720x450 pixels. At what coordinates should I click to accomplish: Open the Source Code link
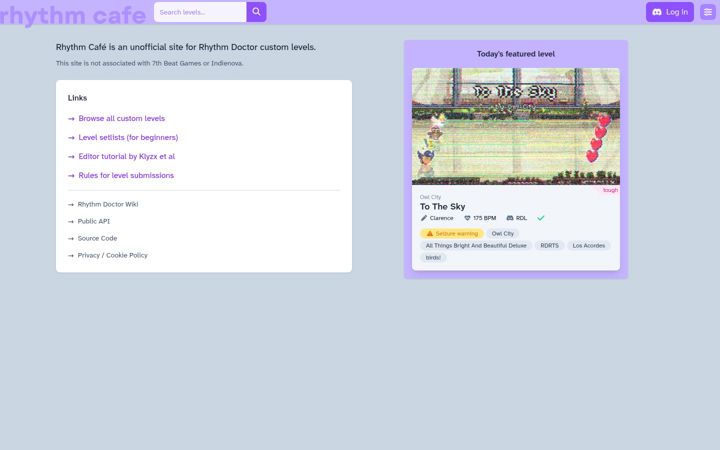97,238
